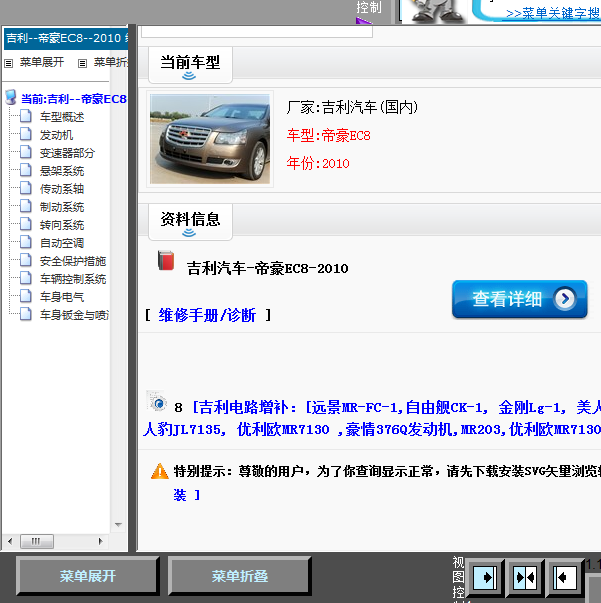Open the 维修手册/诊断 link
The height and width of the screenshot is (603, 601).
(x=207, y=315)
